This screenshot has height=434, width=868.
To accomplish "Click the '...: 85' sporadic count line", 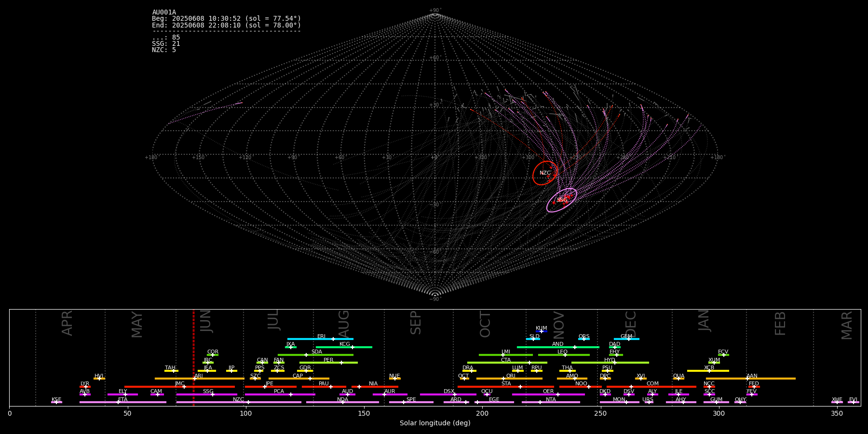I will click(166, 38).
